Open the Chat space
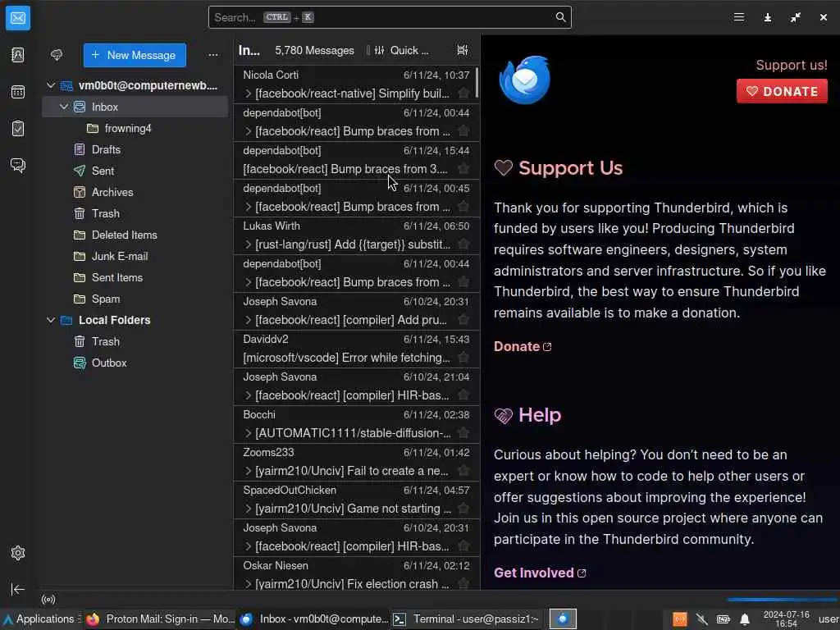This screenshot has height=630, width=840. click(18, 165)
